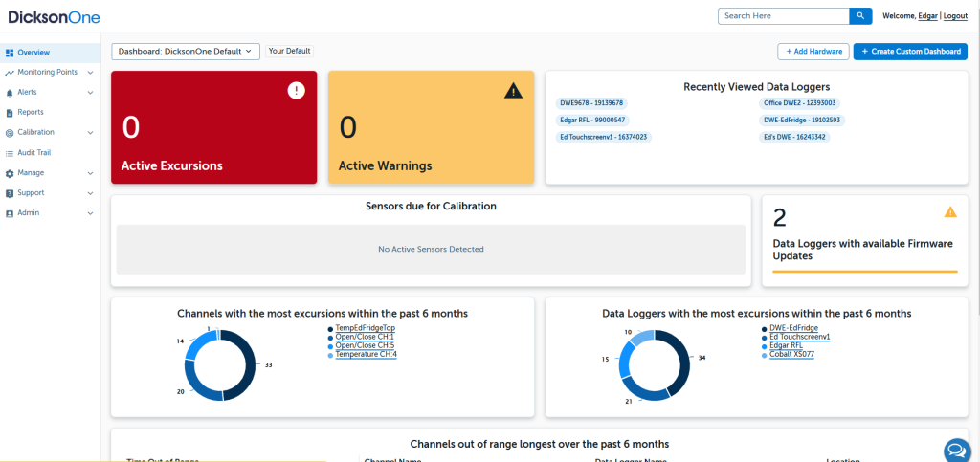The width and height of the screenshot is (980, 462).
Task: Click the Active Excursions exclamation icon
Action: tap(297, 90)
